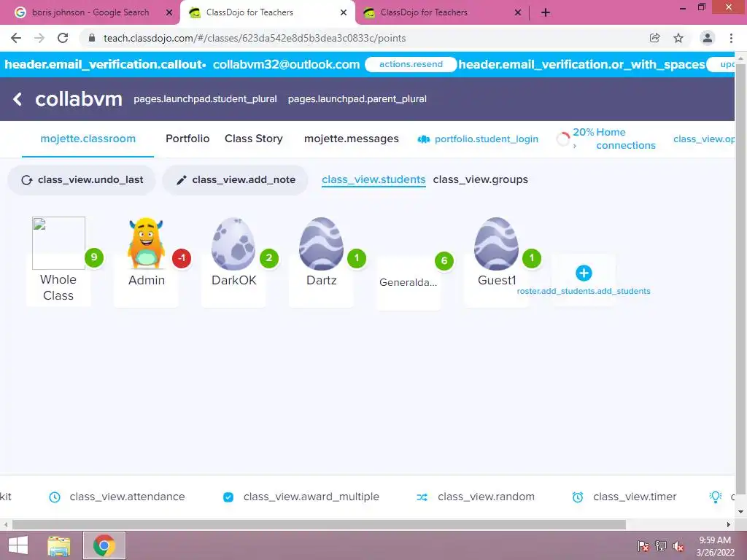The width and height of the screenshot is (747, 560).
Task: Open the Class Story tab
Action: pyautogui.click(x=254, y=139)
